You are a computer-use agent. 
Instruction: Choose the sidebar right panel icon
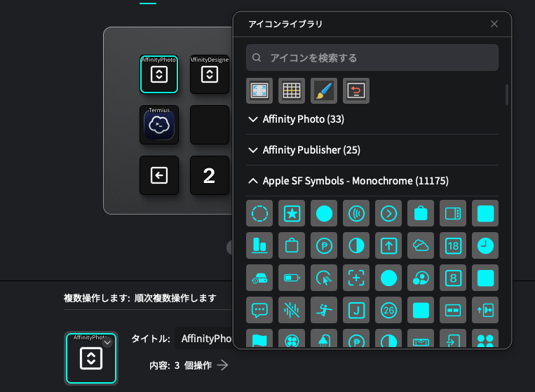point(453,213)
